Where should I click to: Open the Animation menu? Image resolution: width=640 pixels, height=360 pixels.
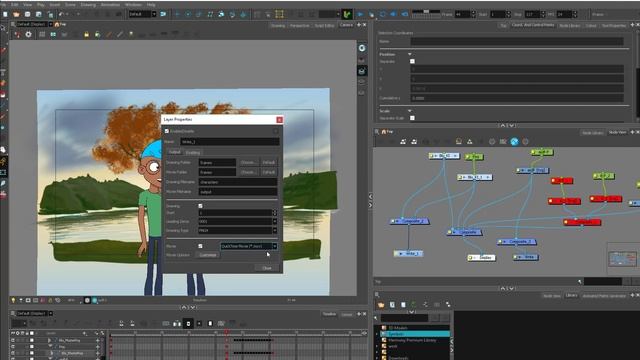point(110,4)
